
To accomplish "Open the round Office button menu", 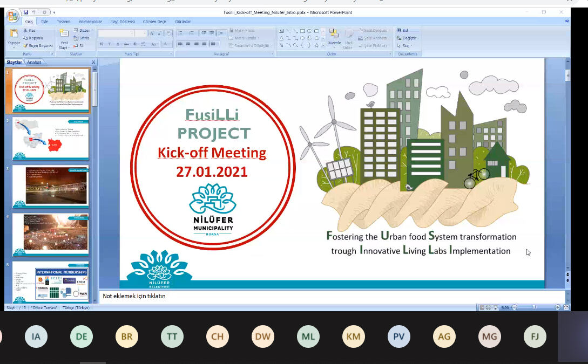I will pos(12,16).
